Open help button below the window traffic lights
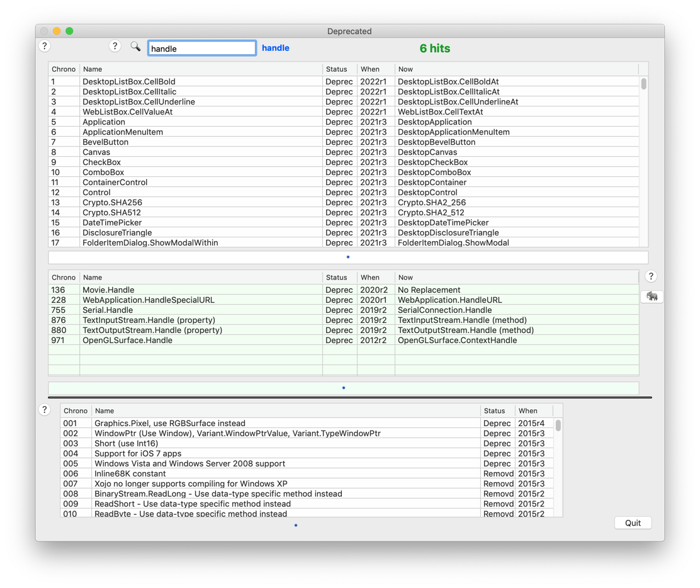 pyautogui.click(x=45, y=46)
